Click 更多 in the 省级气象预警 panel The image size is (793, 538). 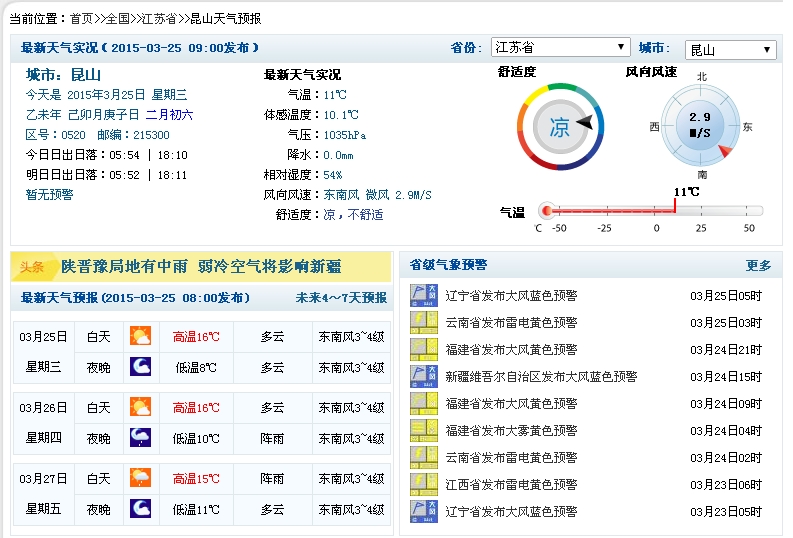tap(758, 265)
